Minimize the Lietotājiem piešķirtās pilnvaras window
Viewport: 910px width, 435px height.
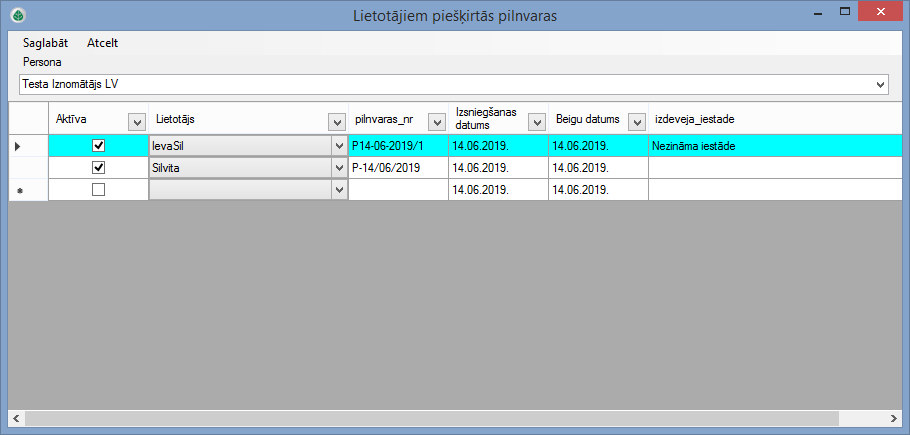tap(819, 12)
